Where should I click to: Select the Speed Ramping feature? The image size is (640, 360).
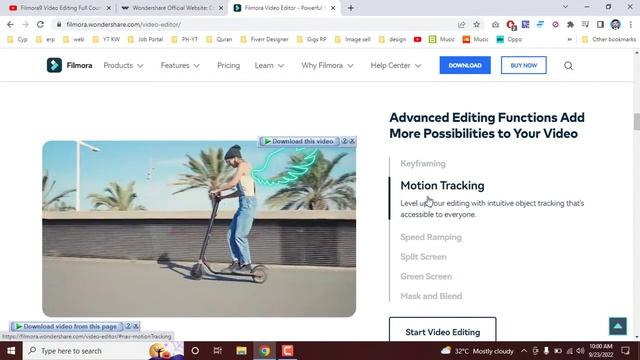pyautogui.click(x=431, y=237)
